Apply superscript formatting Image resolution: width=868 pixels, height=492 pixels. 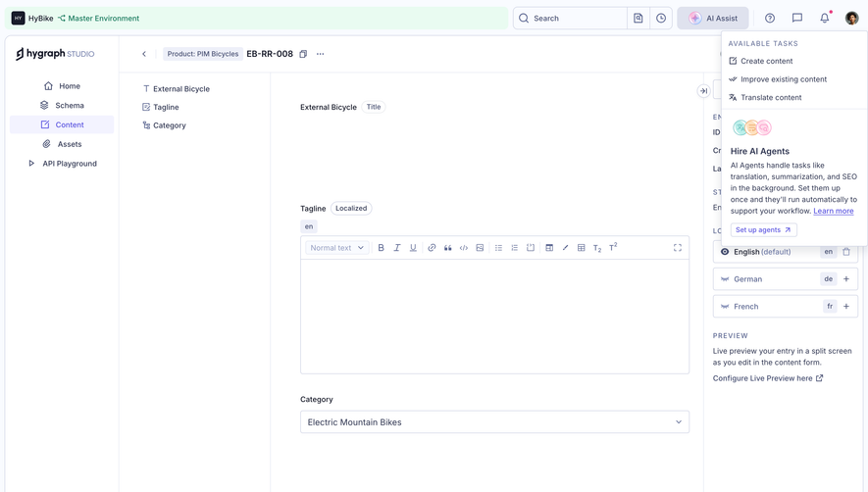coord(613,248)
